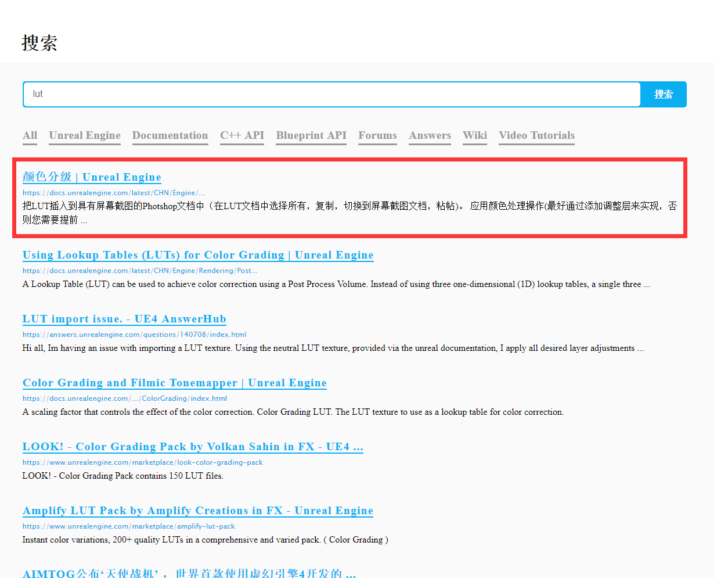Click the marketplace/look-color-grading-pack URL
Screen dimensions: 728x578
click(143, 462)
